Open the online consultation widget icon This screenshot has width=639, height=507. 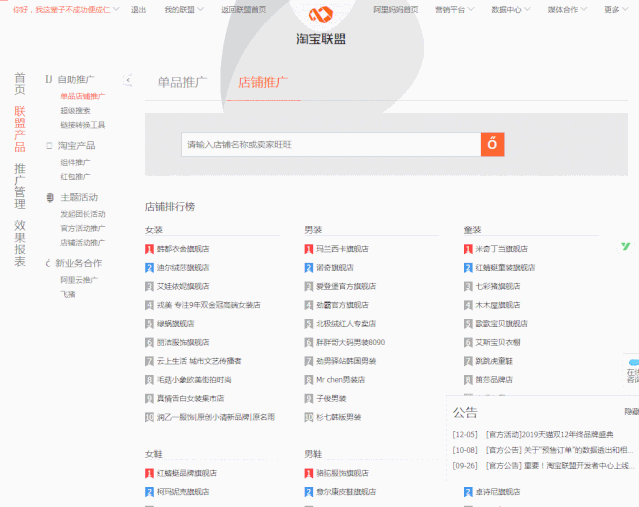pos(632,372)
